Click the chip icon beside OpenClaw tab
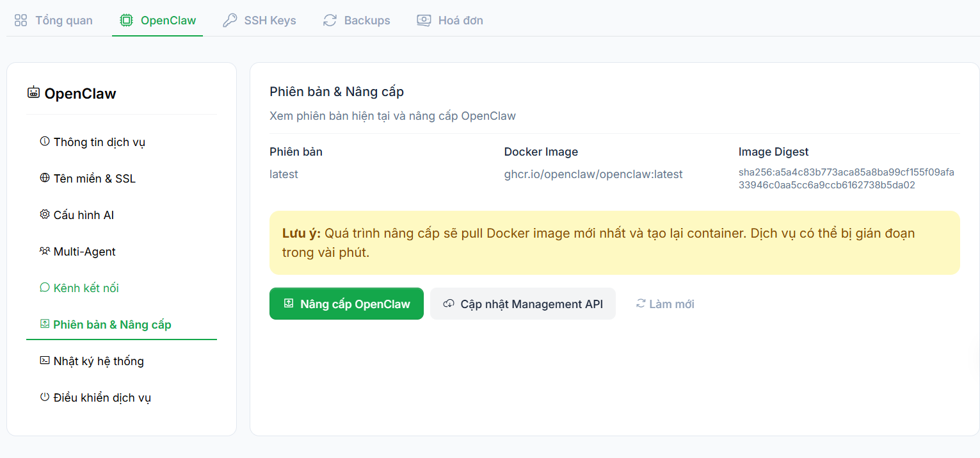Image resolution: width=980 pixels, height=458 pixels. pos(127,20)
